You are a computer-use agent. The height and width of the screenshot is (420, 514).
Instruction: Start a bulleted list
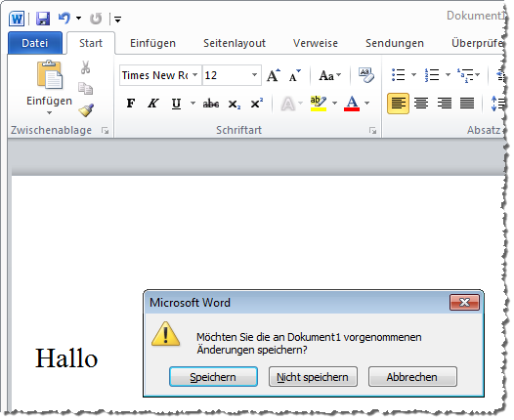pyautogui.click(x=399, y=75)
